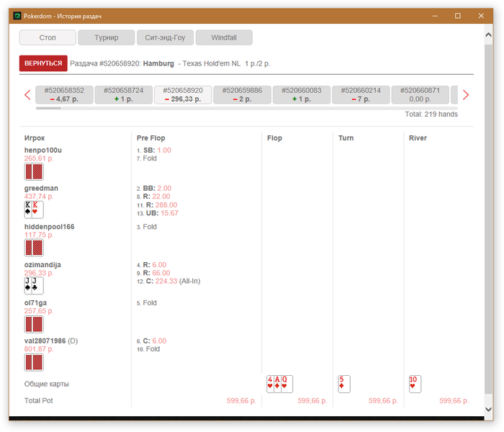Click the queen of hearts flop card
The image size is (504, 432).
pyautogui.click(x=287, y=384)
